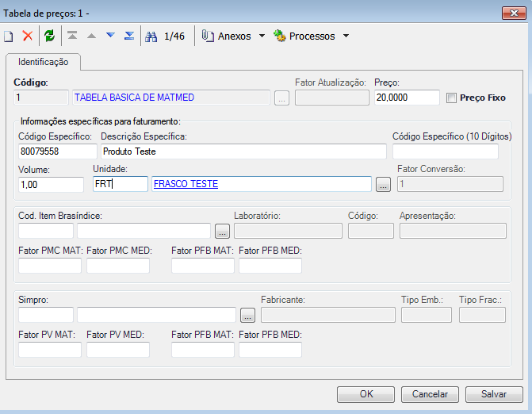Click the Fator PV MAT field
532x414 pixels.
tap(50, 350)
